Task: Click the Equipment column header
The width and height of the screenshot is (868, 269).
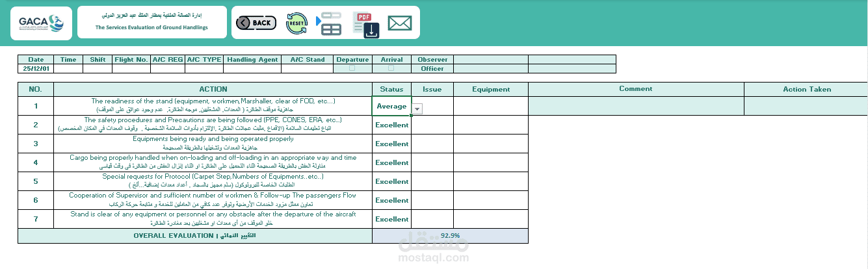Action: (x=491, y=89)
